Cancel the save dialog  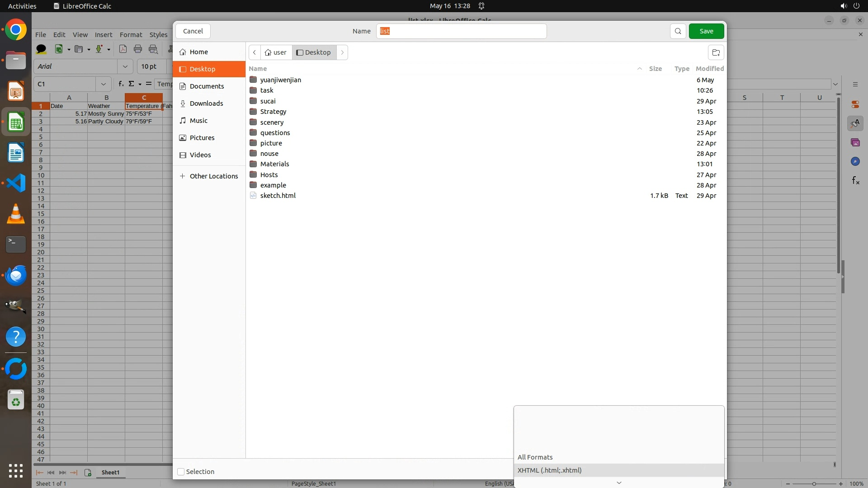pyautogui.click(x=193, y=31)
